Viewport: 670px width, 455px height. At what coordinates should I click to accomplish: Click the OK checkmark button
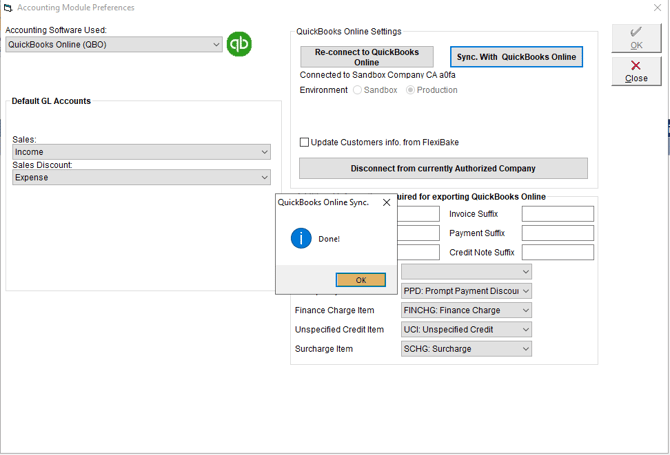pos(636,38)
